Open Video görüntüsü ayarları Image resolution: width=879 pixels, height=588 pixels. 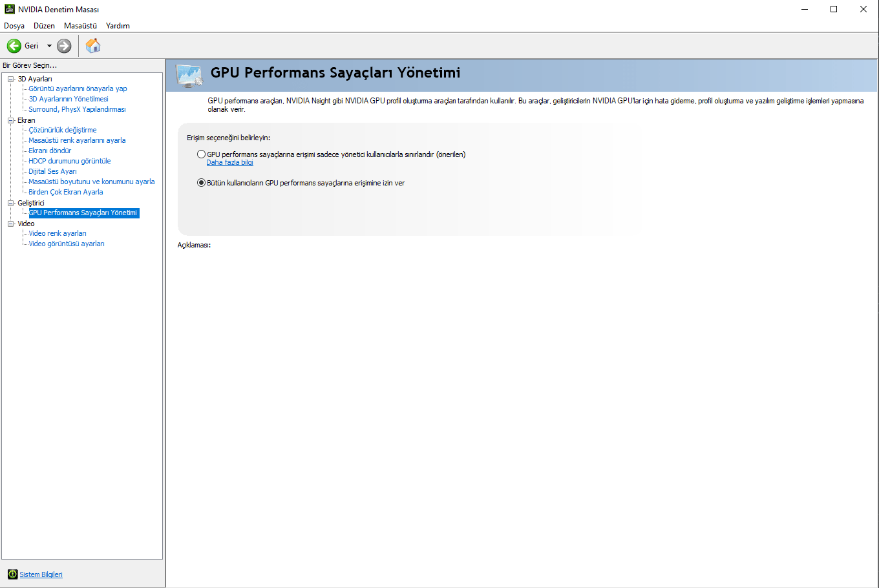(67, 244)
